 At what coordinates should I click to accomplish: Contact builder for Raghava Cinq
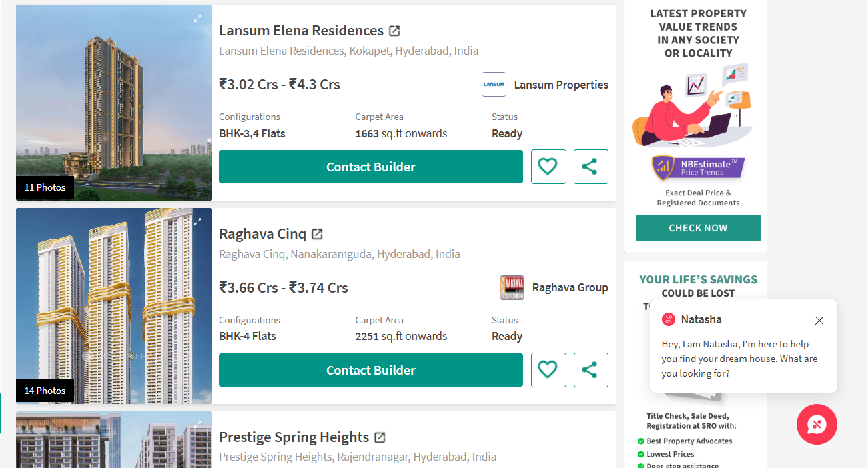coord(370,370)
